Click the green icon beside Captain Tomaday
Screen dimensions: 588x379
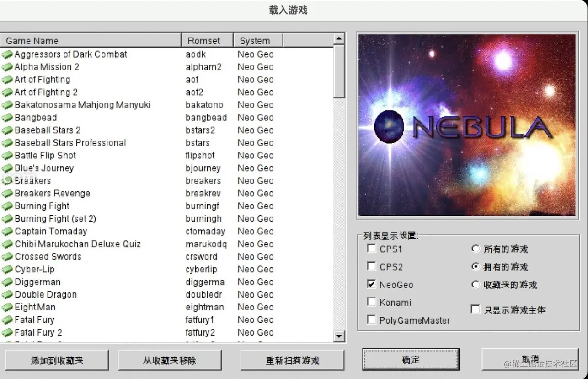(8, 231)
